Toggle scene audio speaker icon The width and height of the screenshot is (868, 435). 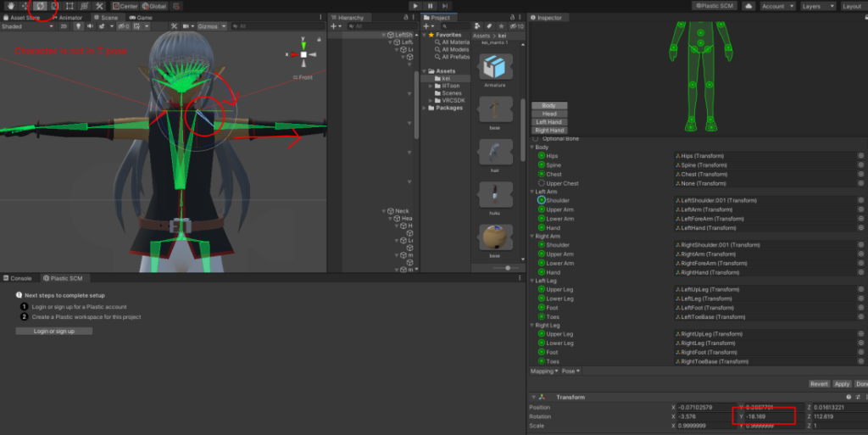pyautogui.click(x=90, y=26)
